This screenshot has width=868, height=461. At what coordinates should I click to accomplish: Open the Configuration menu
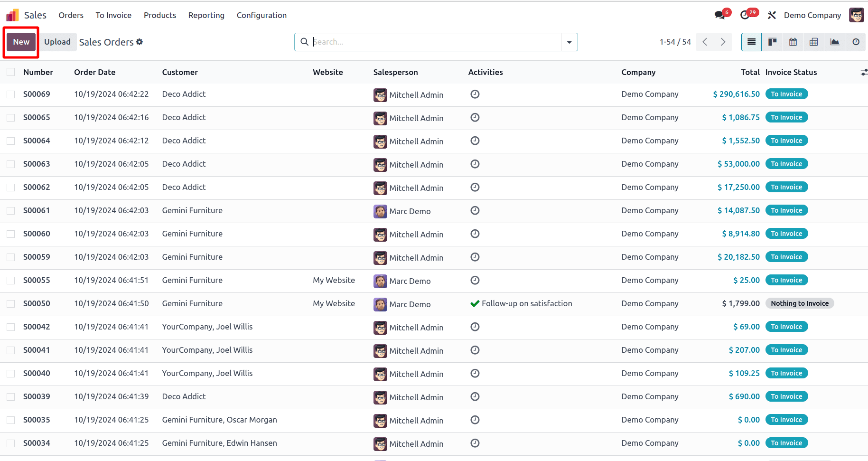[x=261, y=15]
